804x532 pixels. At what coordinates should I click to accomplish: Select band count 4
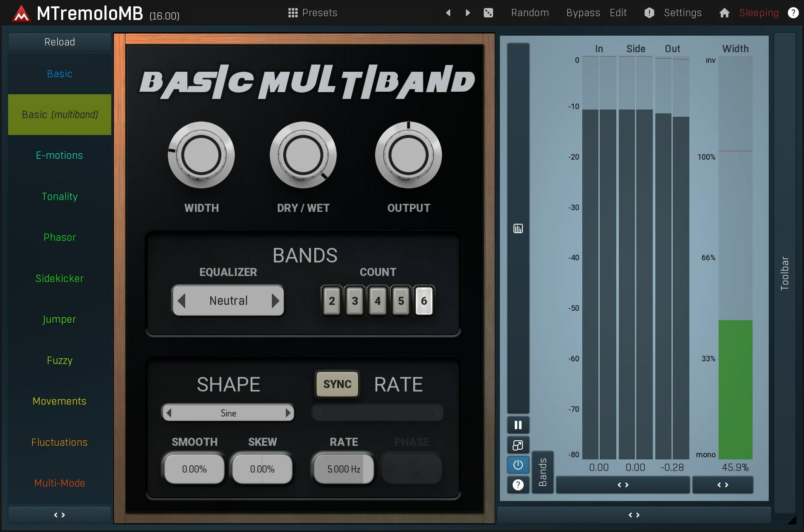(378, 301)
